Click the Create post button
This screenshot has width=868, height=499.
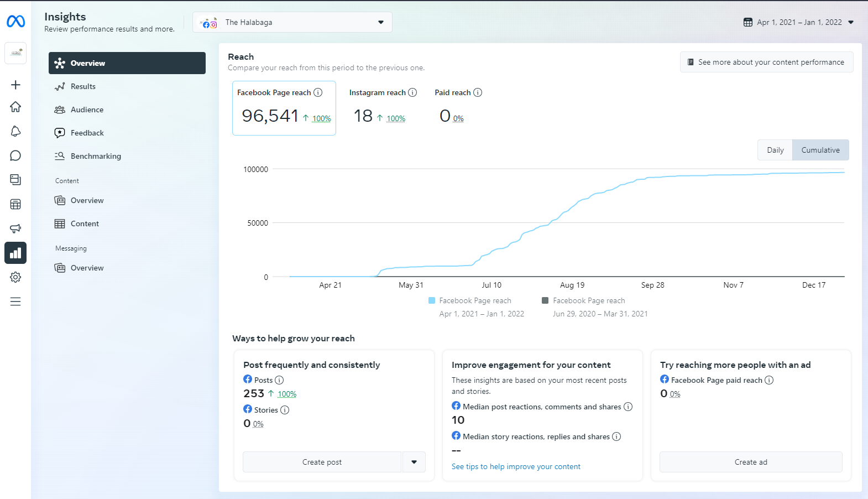coord(322,462)
